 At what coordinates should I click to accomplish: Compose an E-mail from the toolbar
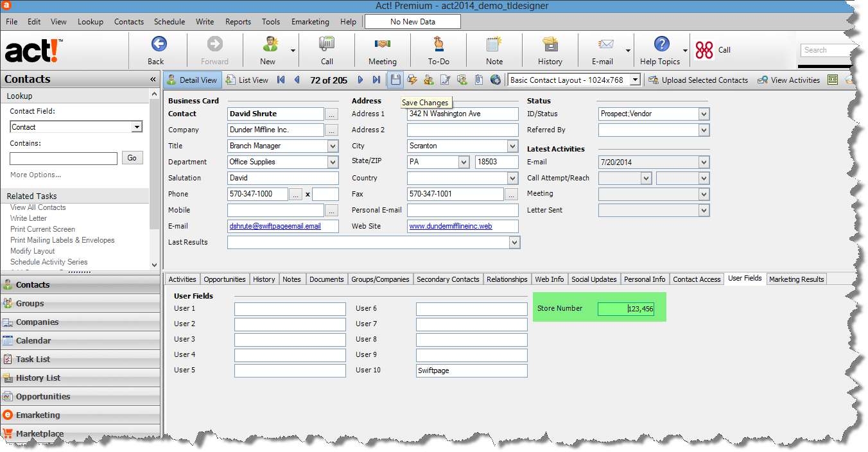[602, 50]
